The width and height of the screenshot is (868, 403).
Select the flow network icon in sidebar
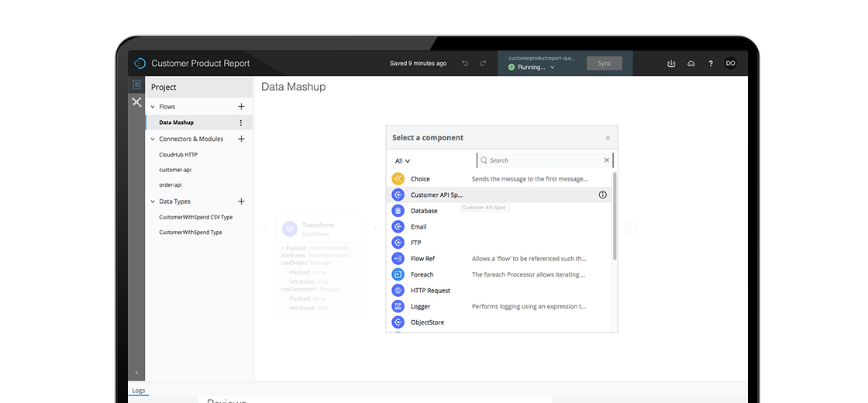pyautogui.click(x=136, y=102)
